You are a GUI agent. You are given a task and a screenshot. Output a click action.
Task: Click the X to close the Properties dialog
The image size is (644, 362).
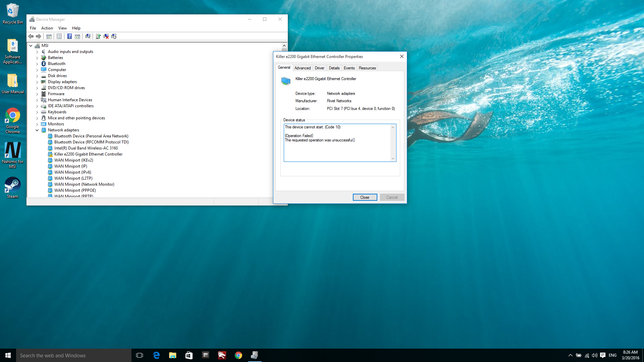tap(401, 56)
